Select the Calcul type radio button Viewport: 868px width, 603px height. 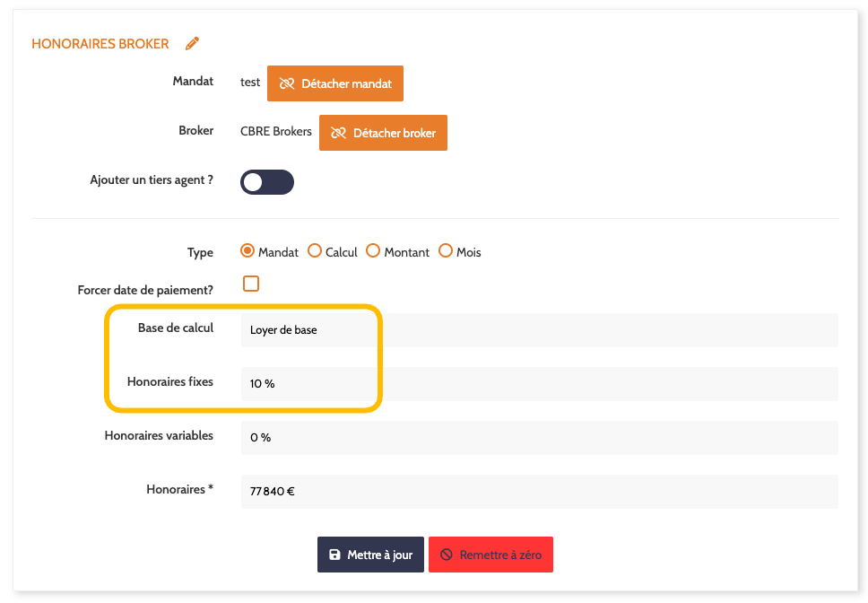(x=315, y=251)
